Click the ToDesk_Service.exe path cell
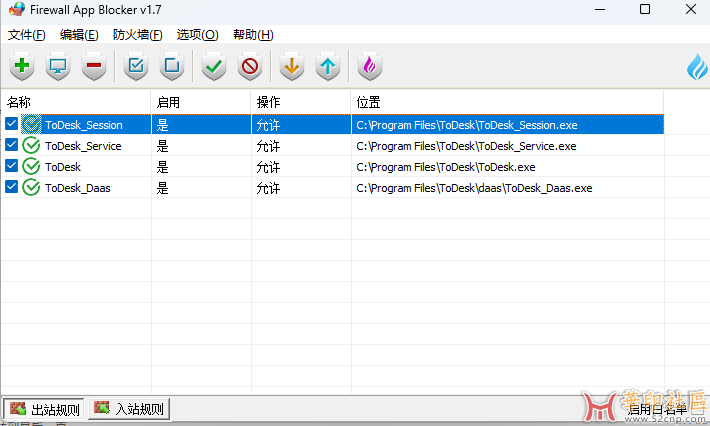The image size is (710, 426). (x=466, y=146)
